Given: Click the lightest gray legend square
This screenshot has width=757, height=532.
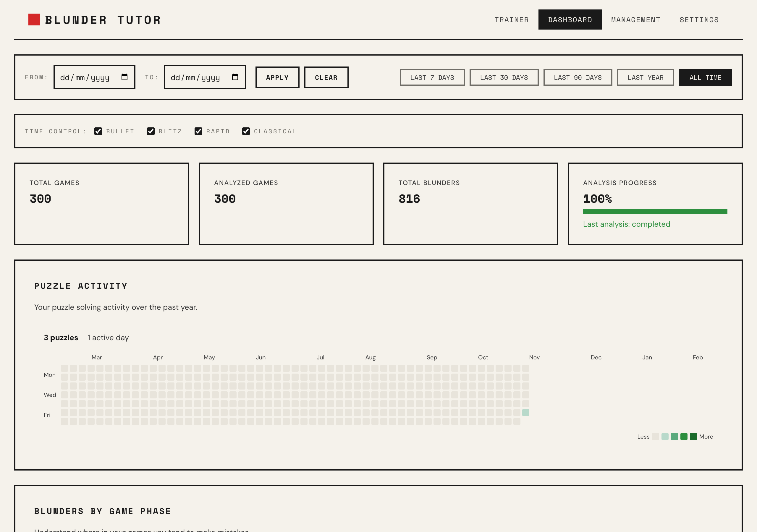Looking at the screenshot, I should (656, 437).
